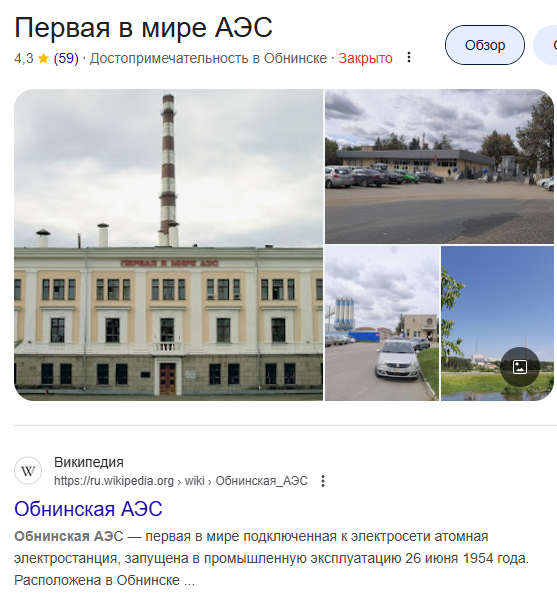This screenshot has height=611, width=557.
Task: Open the 59 reviews link
Action: 66,58
